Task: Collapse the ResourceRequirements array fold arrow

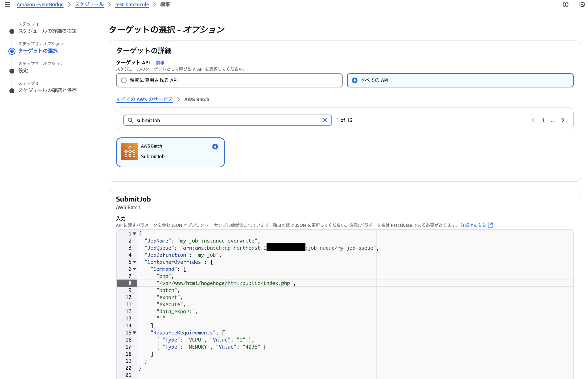Action: (135, 333)
